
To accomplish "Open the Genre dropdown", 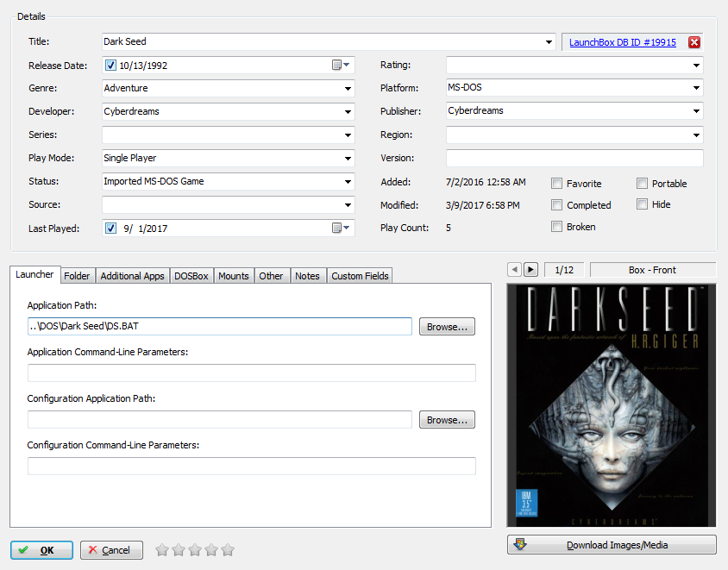I will [348, 88].
